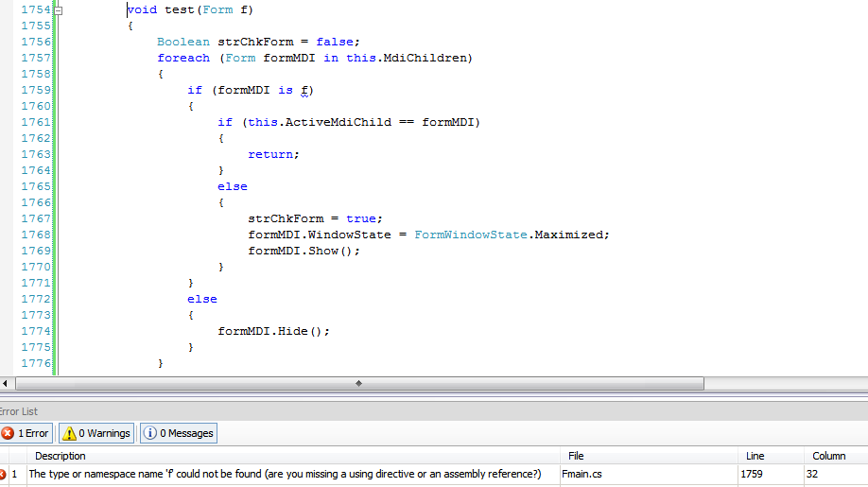This screenshot has width=868, height=487.
Task: Click the horizontal scrollbar thumb
Action: coord(359,384)
